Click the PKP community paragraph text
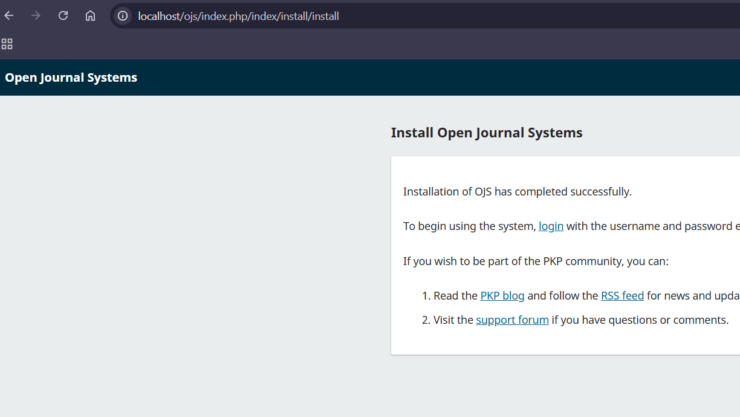The image size is (740, 417). 535,261
